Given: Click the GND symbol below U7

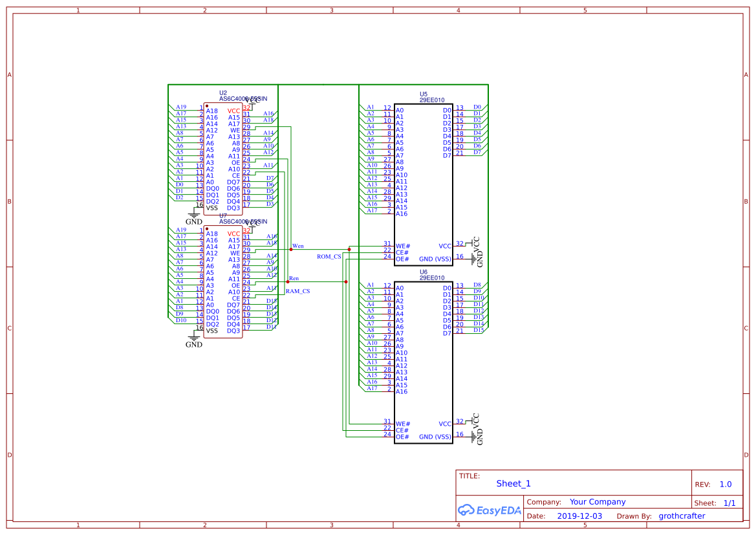Looking at the screenshot, I should coord(194,339).
